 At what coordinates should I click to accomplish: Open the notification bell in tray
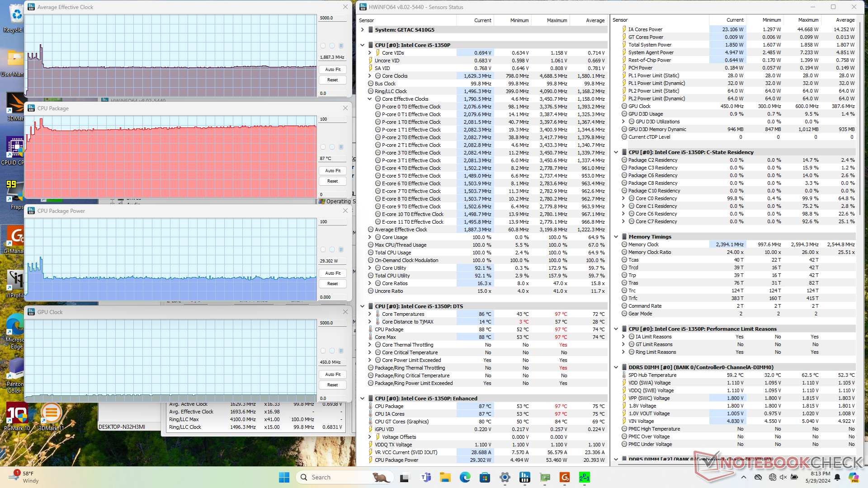(837, 477)
